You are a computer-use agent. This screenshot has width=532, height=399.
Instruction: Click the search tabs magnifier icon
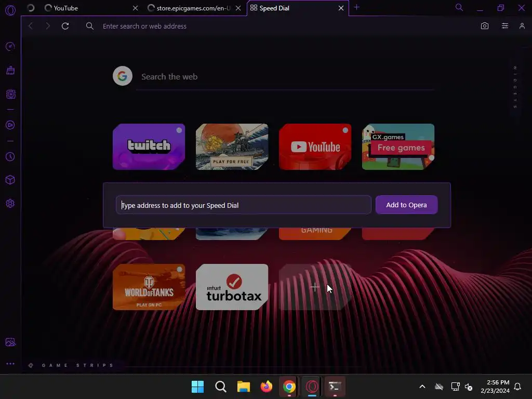(x=459, y=7)
